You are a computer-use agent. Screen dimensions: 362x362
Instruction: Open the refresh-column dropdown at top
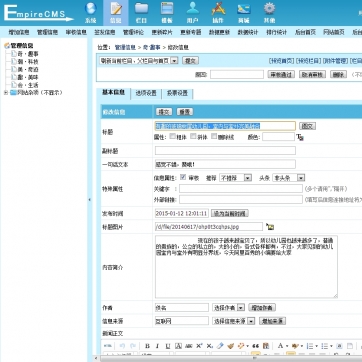139,61
